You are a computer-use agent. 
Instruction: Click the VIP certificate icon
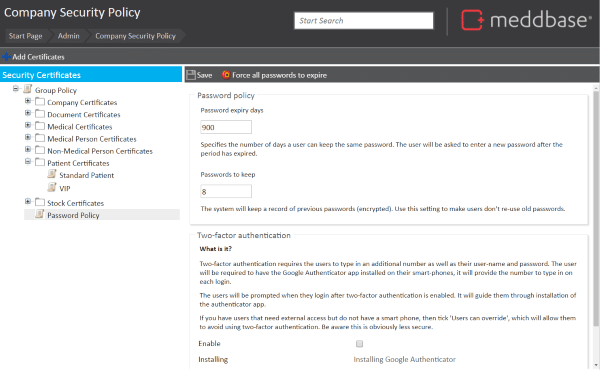[52, 187]
